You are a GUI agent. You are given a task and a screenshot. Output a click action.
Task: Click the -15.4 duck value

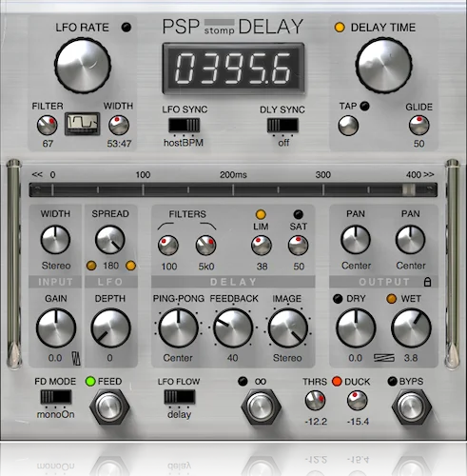click(358, 422)
